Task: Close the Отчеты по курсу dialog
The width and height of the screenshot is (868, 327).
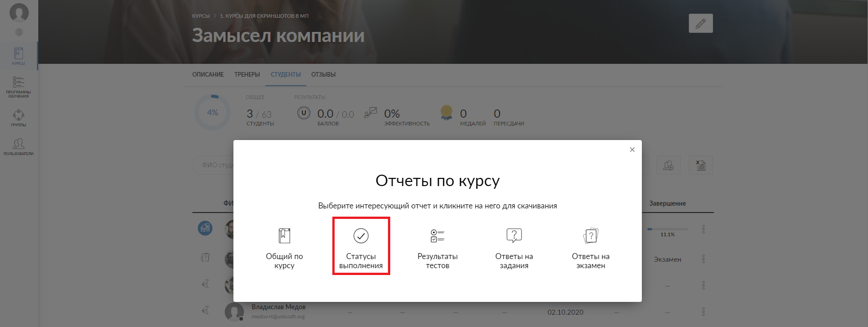Action: coord(632,150)
